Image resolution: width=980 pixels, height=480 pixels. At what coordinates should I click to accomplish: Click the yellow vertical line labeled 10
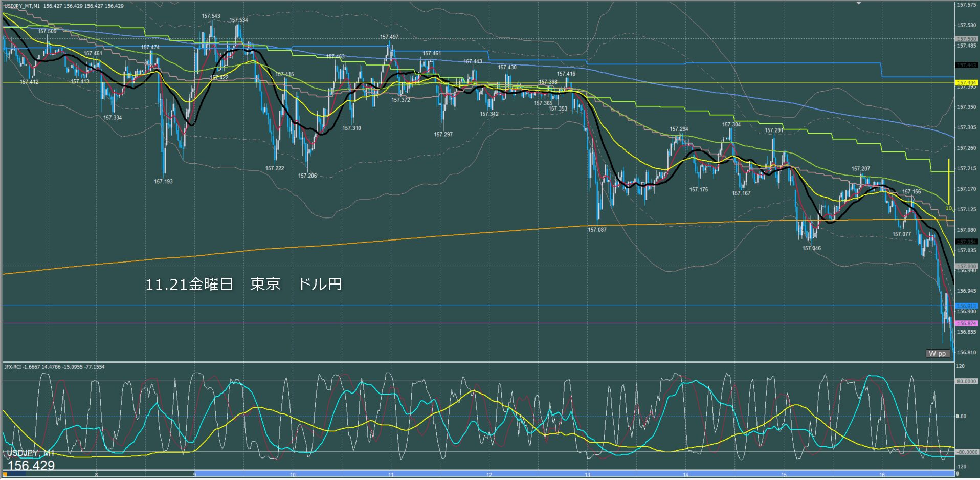point(948,182)
